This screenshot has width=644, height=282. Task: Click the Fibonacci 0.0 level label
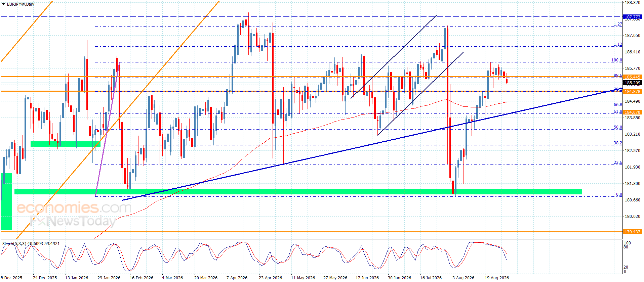[x=619, y=194]
